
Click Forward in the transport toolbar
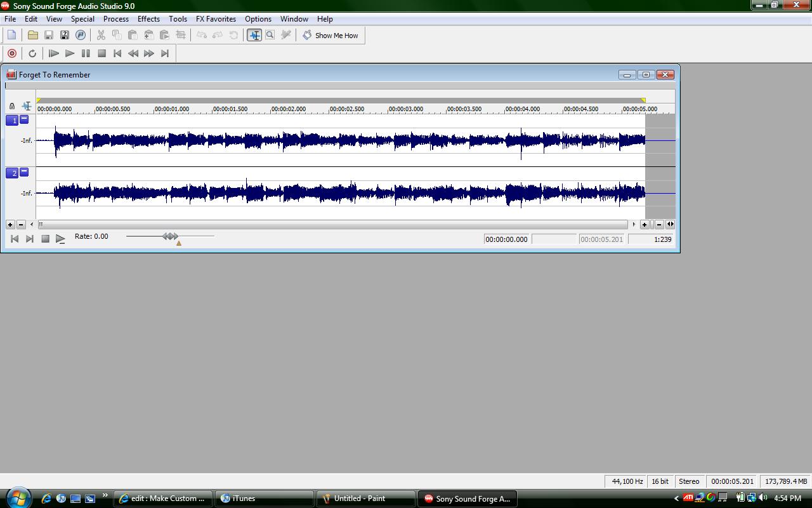(149, 53)
